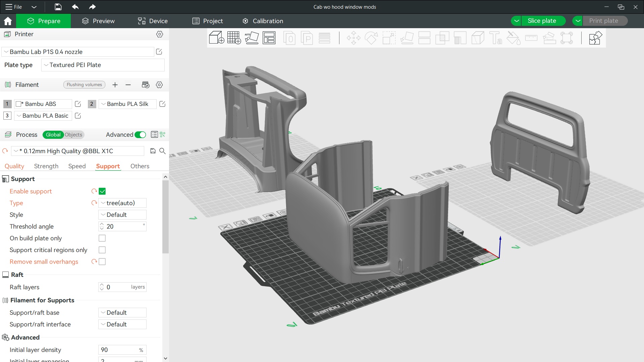Open the Strength settings tab
This screenshot has height=362, width=644.
coord(46,166)
